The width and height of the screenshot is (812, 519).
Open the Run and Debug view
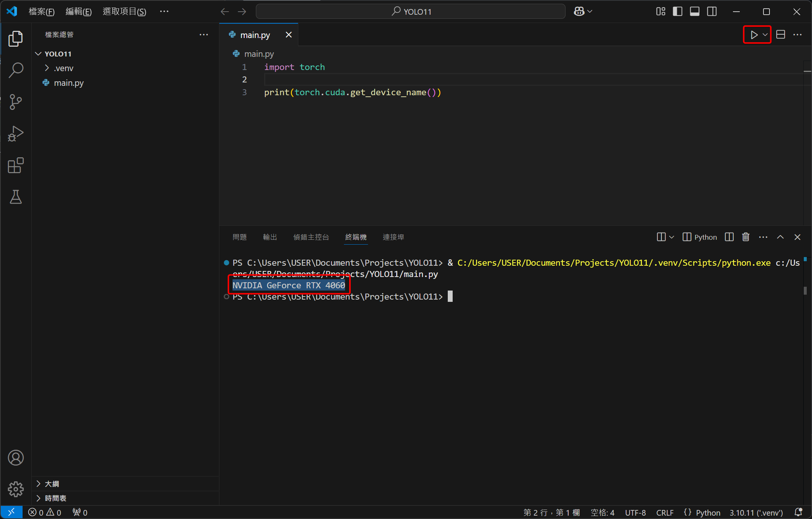click(x=15, y=134)
